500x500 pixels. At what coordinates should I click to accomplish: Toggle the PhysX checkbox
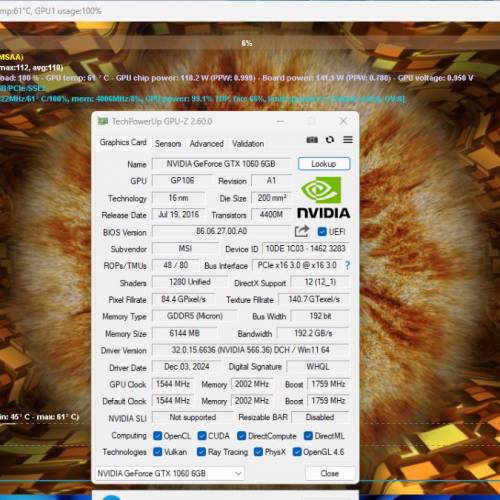click(258, 452)
